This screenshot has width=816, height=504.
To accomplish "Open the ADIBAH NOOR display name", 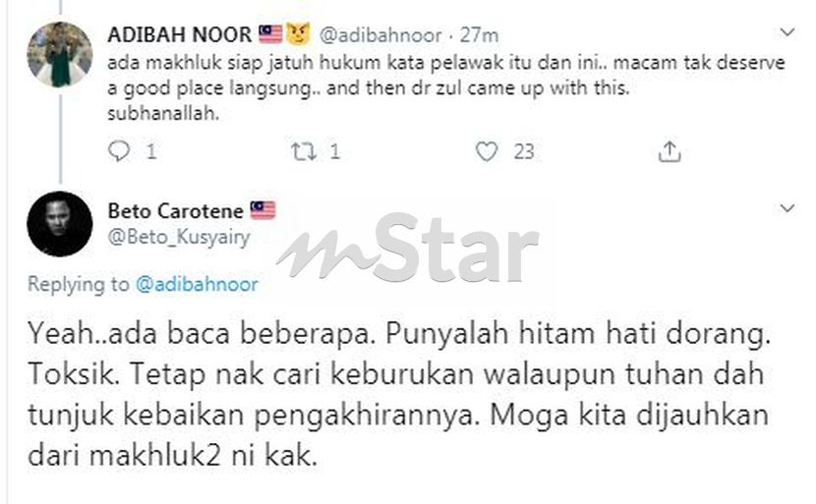I will tap(180, 34).
